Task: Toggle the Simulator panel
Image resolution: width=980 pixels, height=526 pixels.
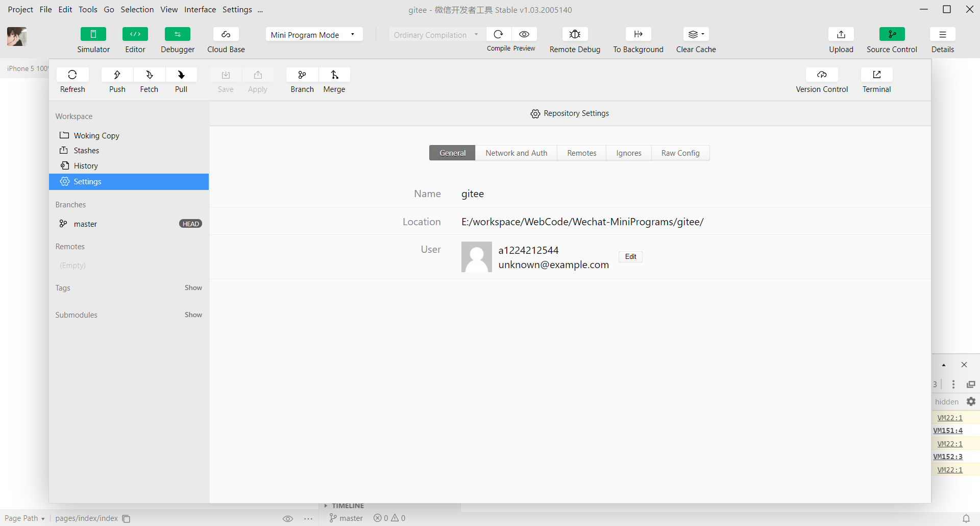Action: point(93,34)
